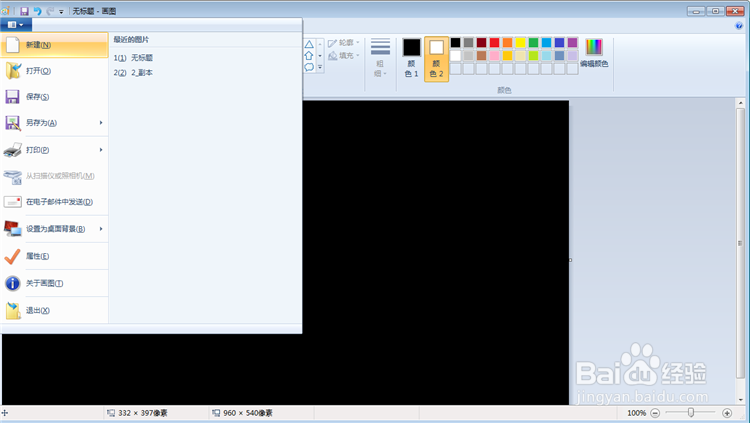Click the exit icon beside 退出
This screenshot has width=750, height=423.
[13, 311]
